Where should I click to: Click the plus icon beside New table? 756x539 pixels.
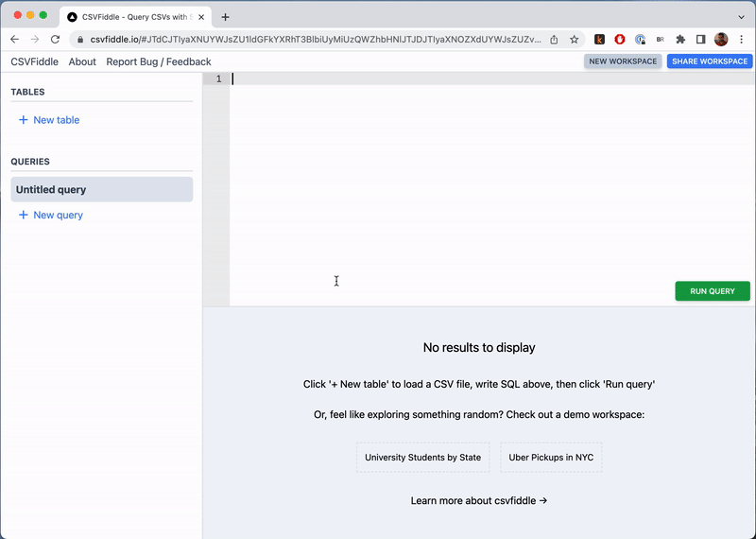[x=24, y=120]
